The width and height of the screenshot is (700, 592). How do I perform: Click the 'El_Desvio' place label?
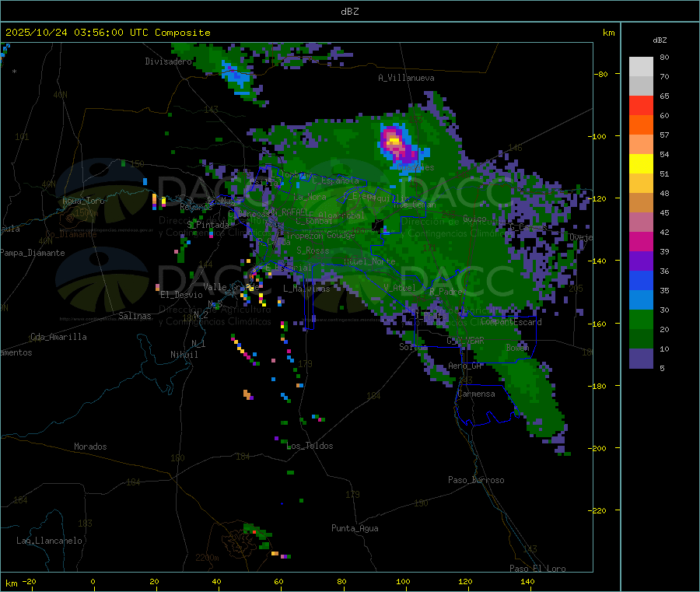coord(181,295)
